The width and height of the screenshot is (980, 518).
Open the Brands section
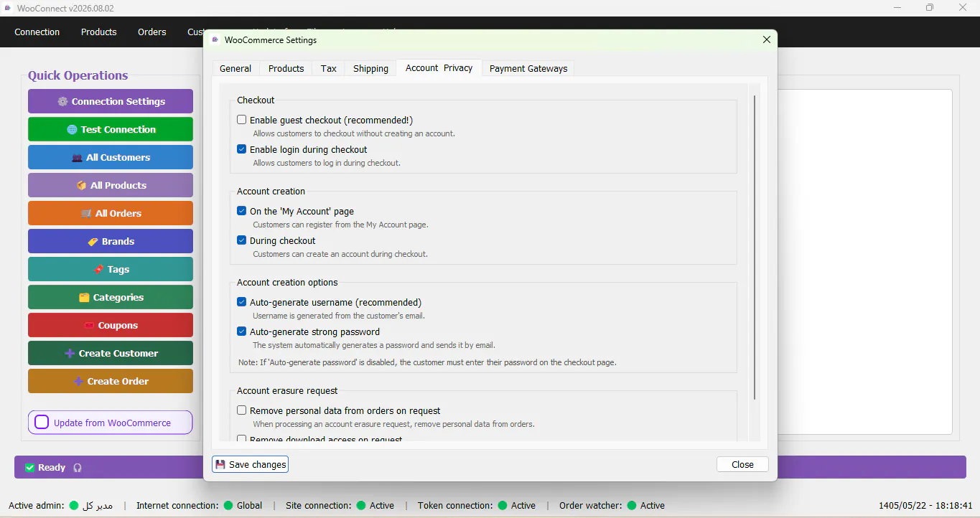pos(111,241)
